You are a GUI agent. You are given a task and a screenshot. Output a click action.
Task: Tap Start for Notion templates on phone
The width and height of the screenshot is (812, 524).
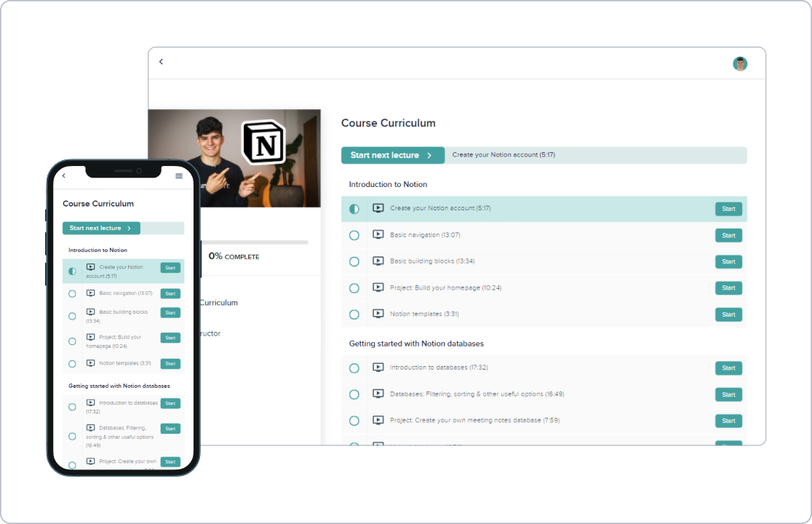point(170,364)
